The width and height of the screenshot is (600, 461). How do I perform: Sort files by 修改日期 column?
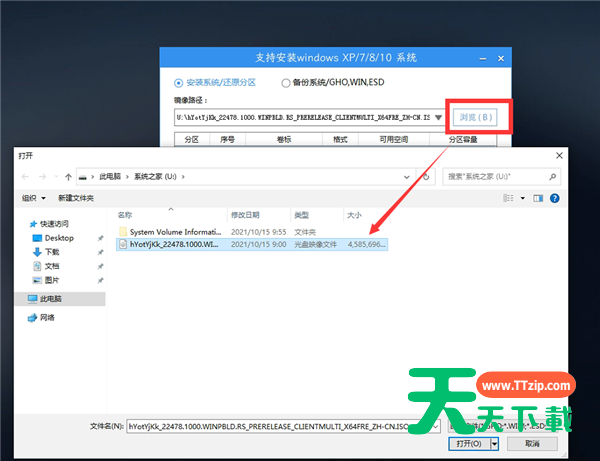(244, 215)
